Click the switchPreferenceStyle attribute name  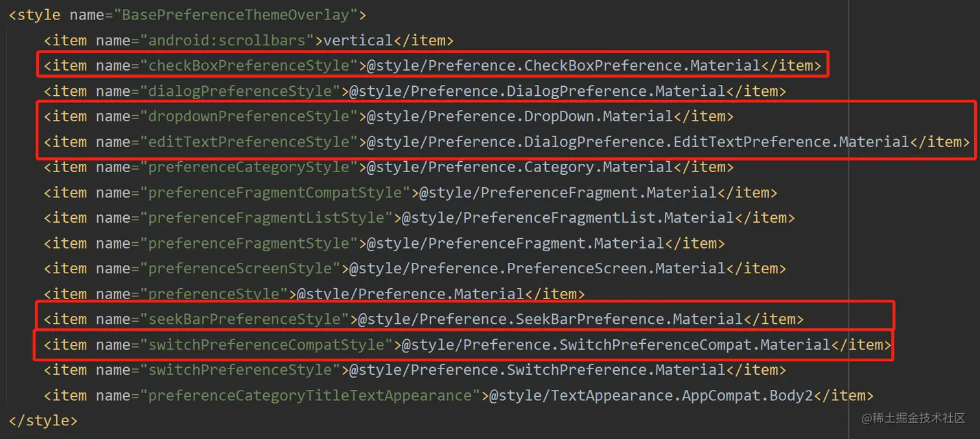pos(241,370)
